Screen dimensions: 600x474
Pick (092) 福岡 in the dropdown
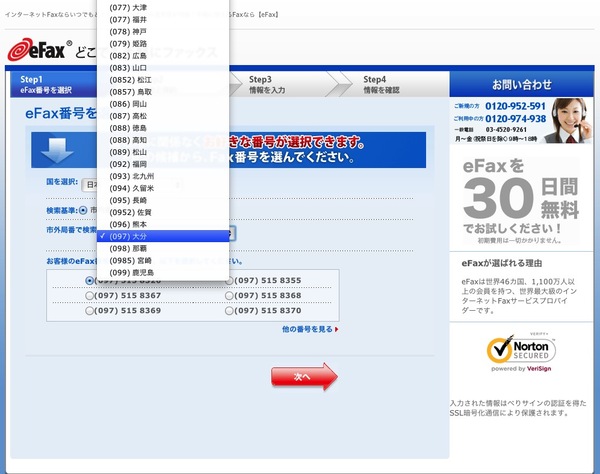[163, 164]
